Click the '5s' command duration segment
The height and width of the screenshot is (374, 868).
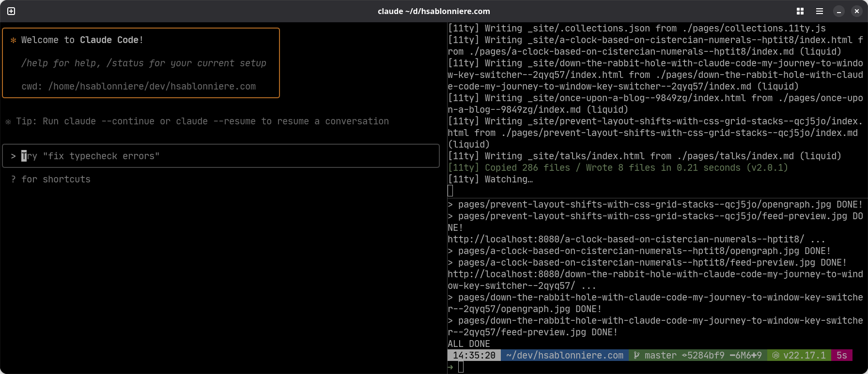coord(842,355)
